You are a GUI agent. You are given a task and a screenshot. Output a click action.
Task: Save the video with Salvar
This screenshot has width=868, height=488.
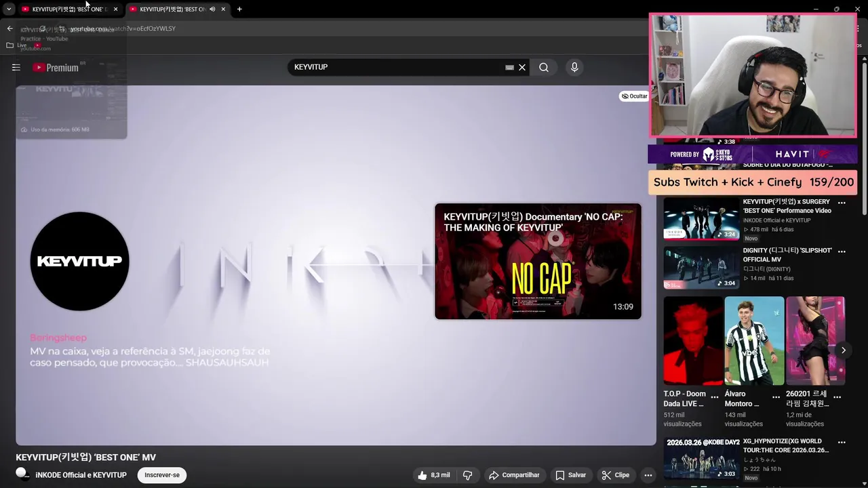click(571, 475)
